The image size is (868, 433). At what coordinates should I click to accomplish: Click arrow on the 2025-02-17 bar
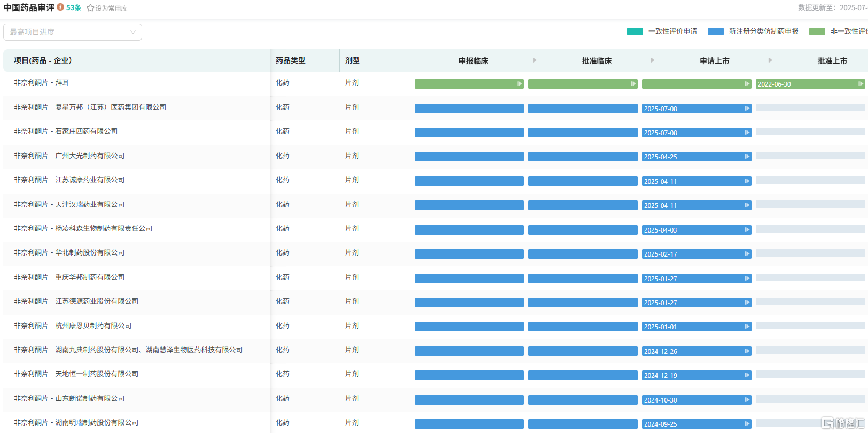pyautogui.click(x=747, y=254)
